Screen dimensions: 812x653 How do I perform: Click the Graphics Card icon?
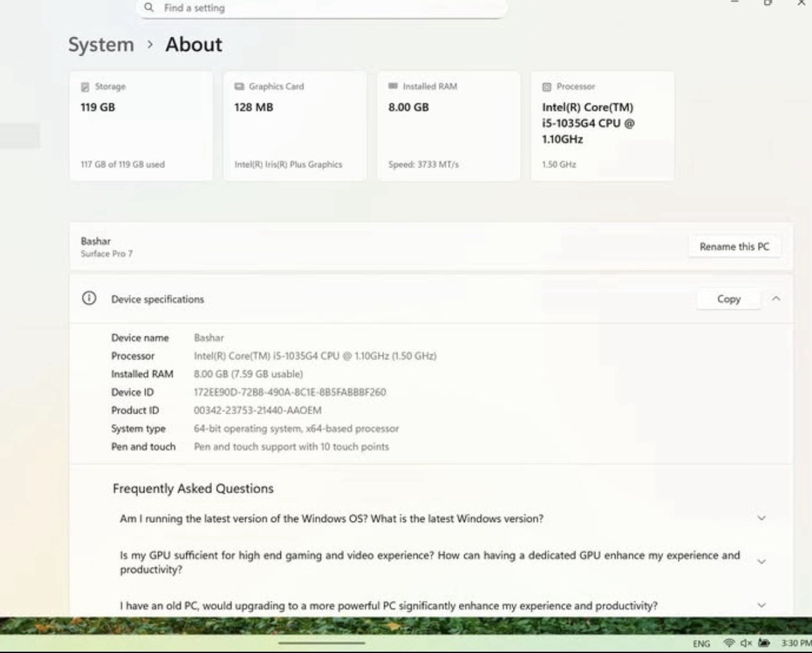click(239, 86)
